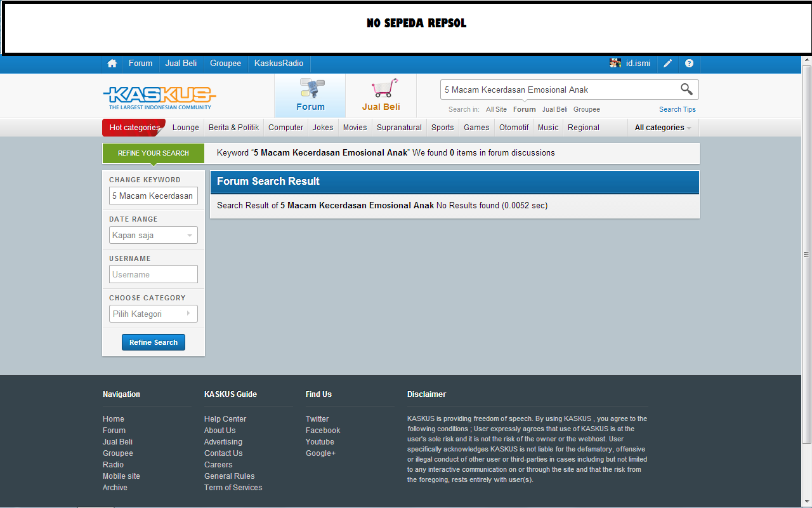The height and width of the screenshot is (508, 812).
Task: Click the scrollbar up arrow
Action: pyautogui.click(x=806, y=60)
